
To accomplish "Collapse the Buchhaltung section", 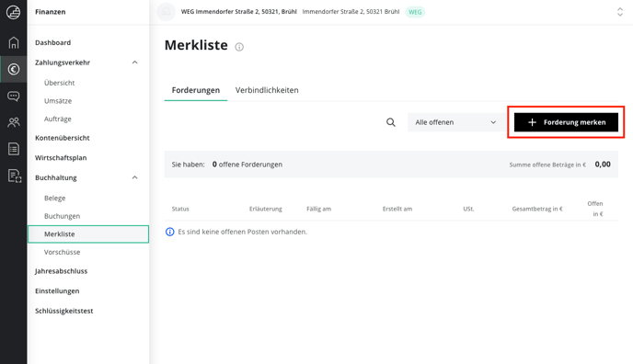I will pyautogui.click(x=134, y=177).
